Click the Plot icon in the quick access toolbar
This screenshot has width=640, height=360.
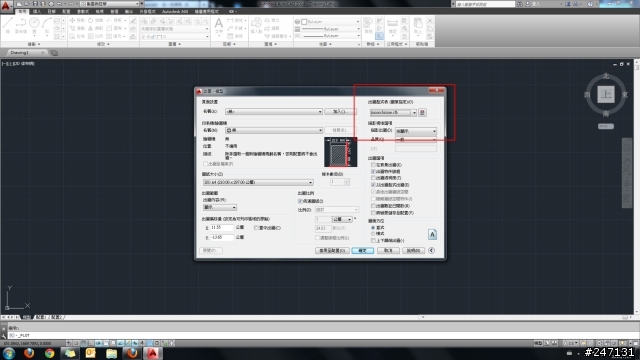[x=51, y=4]
